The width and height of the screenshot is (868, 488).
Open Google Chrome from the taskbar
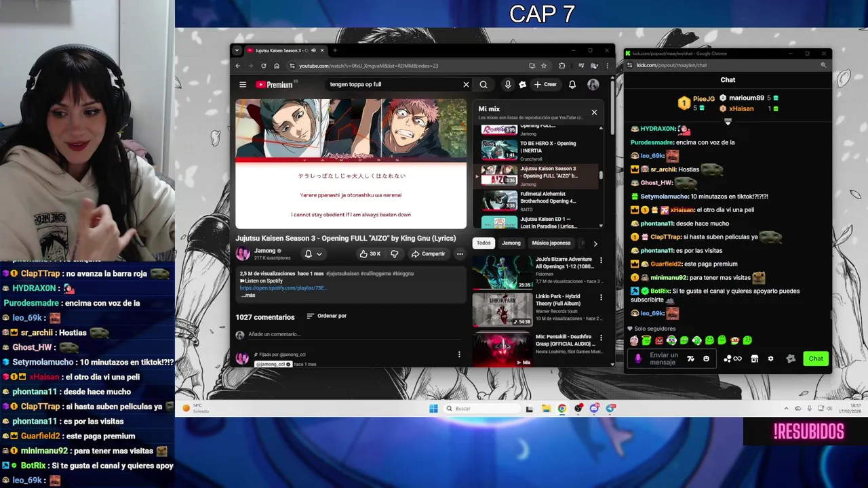(x=562, y=408)
